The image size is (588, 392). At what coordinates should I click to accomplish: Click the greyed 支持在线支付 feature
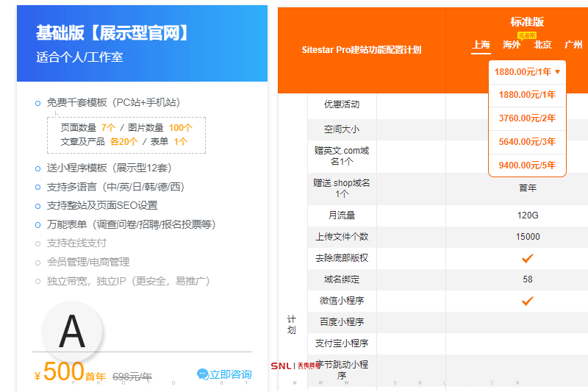[x=76, y=243]
